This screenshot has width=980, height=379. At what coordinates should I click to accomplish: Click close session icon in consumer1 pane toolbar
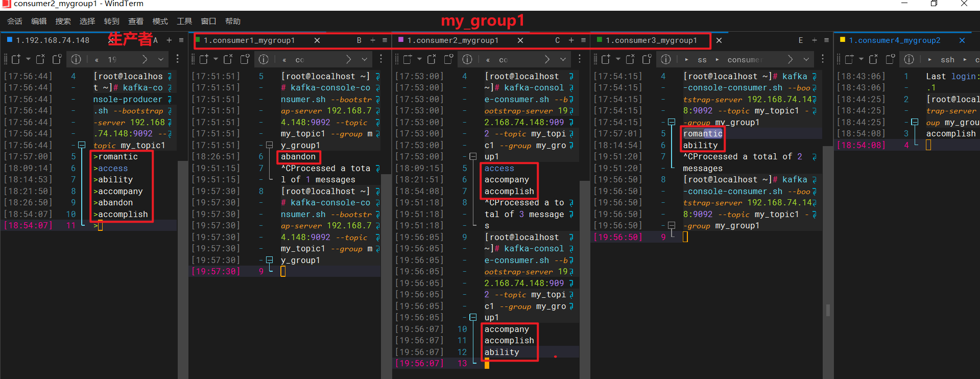pos(228,59)
